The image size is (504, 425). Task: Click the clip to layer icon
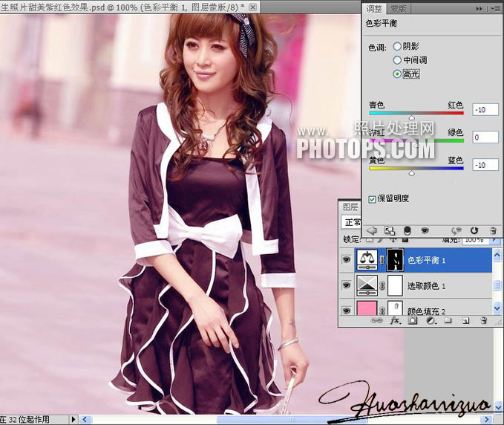pos(390,231)
